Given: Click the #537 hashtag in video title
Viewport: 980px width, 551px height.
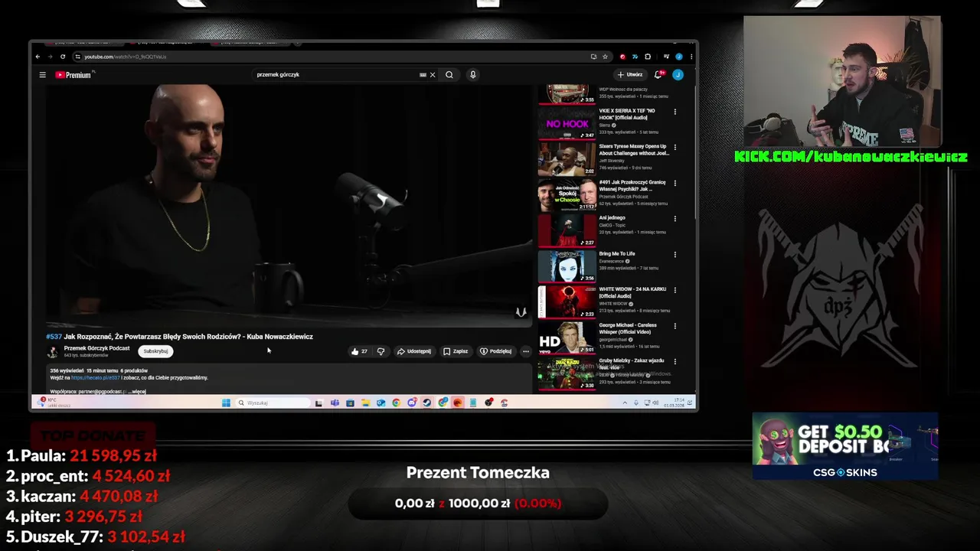Looking at the screenshot, I should pos(54,337).
